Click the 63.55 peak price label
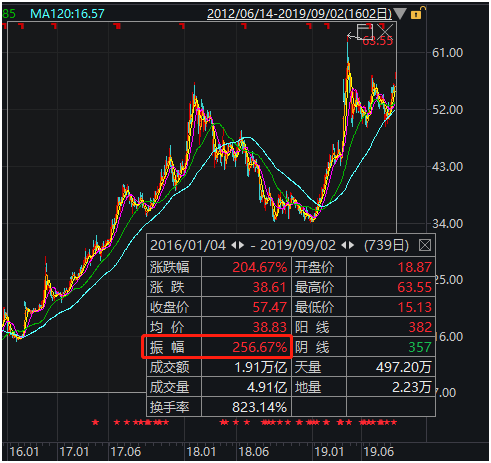The image size is (491, 463). [377, 41]
